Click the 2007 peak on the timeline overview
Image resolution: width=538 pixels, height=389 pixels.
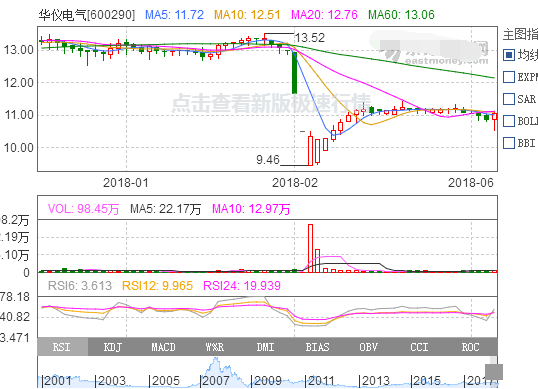pos(216,360)
